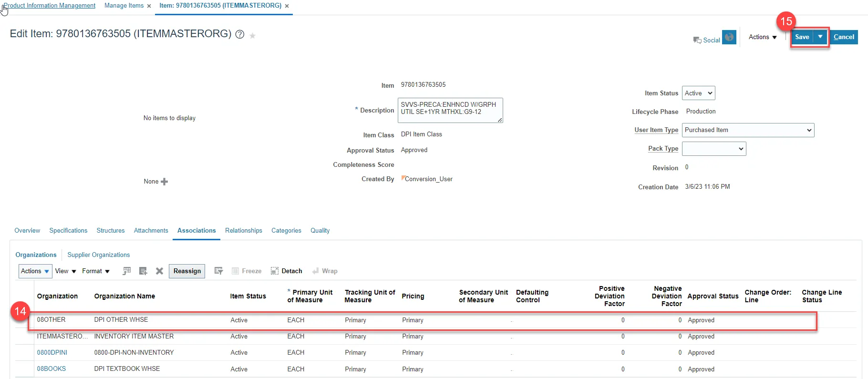This screenshot has width=868, height=379.
Task: Open the Item Status dropdown
Action: tap(699, 93)
